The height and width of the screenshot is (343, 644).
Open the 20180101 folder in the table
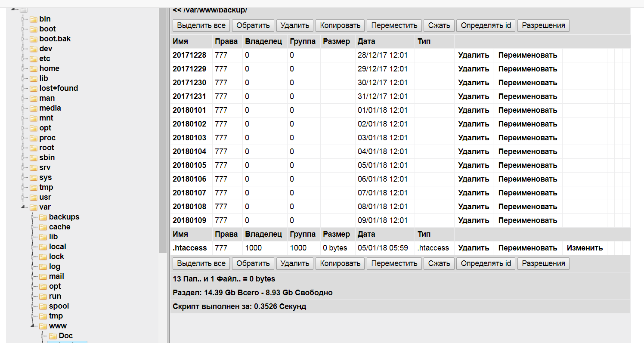point(189,110)
